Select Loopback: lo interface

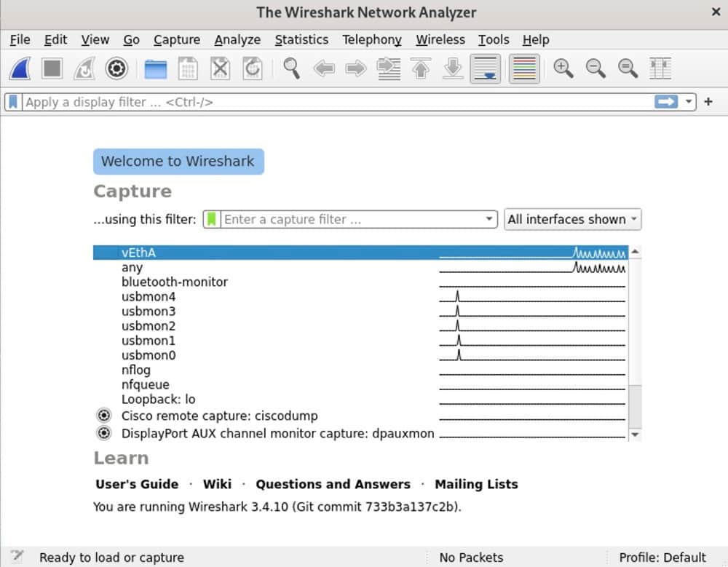pos(360,400)
